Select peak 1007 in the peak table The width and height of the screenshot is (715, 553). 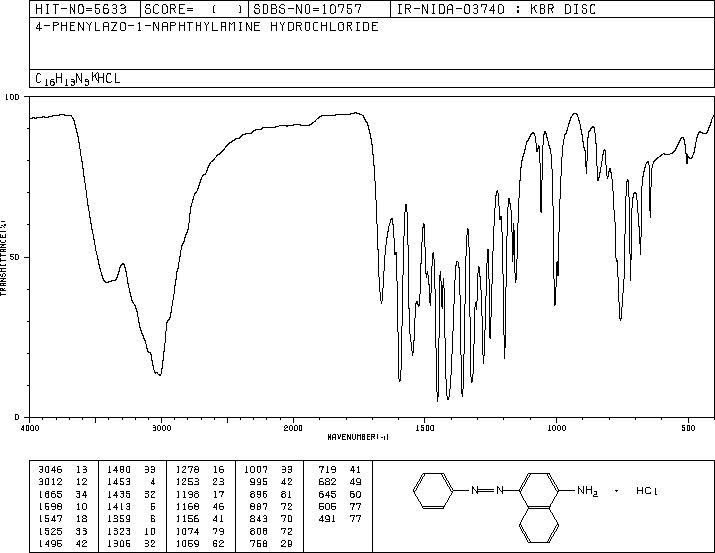coord(269,470)
